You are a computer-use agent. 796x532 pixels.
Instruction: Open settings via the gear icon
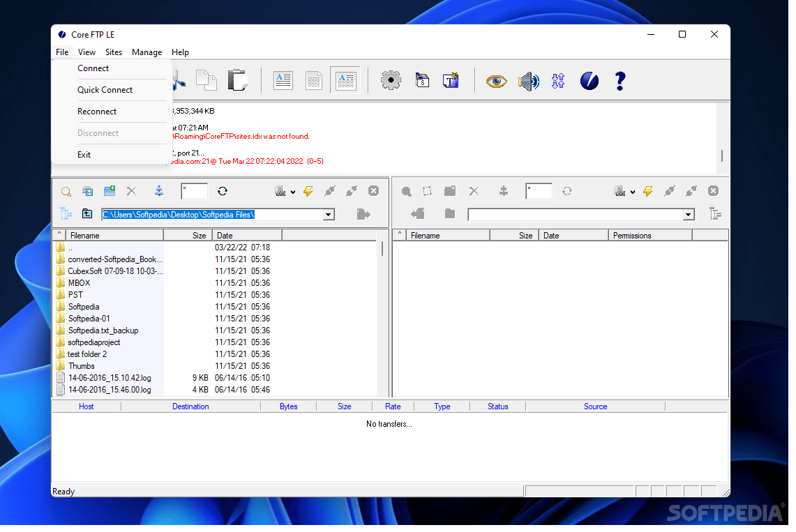391,80
